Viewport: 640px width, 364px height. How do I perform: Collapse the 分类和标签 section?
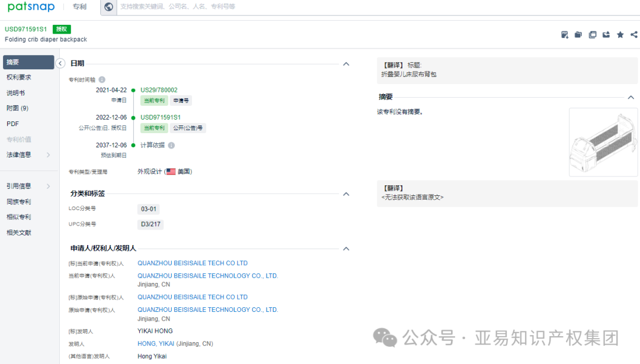(346, 194)
